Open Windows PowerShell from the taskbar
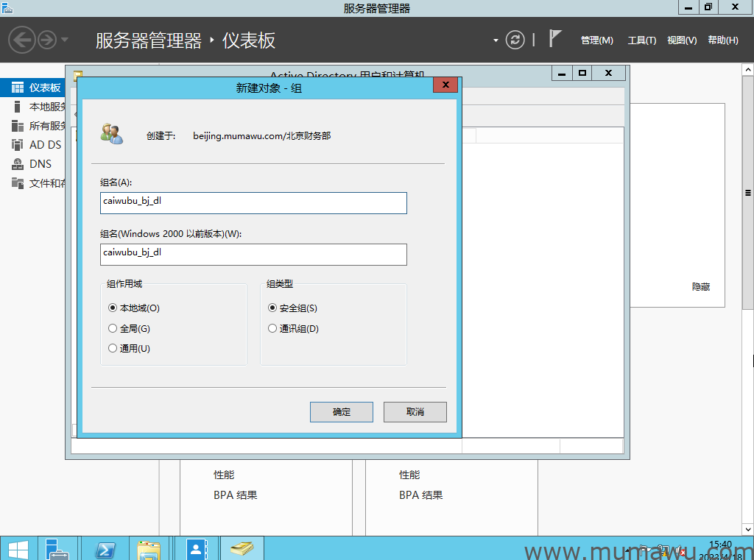The image size is (754, 560). (x=105, y=548)
